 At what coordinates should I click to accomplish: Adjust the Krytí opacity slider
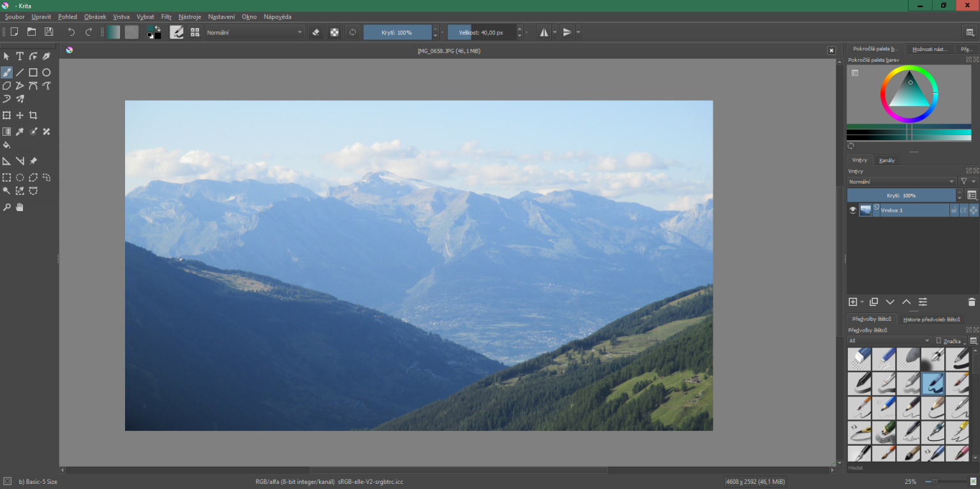click(x=399, y=32)
